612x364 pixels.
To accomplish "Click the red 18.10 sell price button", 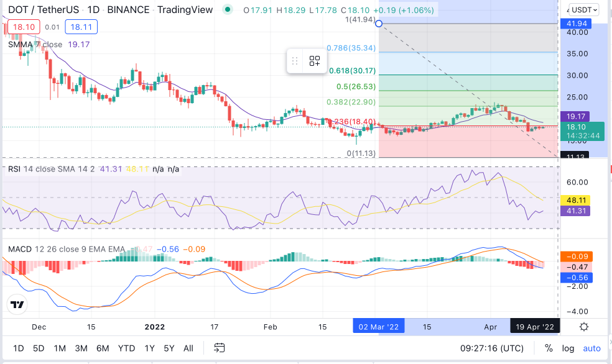I will point(24,27).
